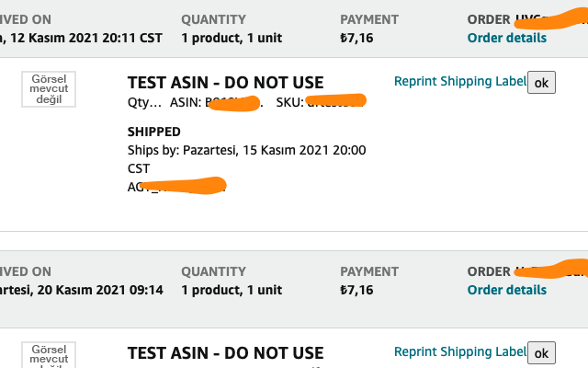The width and height of the screenshot is (588, 368).
Task: Click the SKU label of the shipped item
Action: coord(289,100)
